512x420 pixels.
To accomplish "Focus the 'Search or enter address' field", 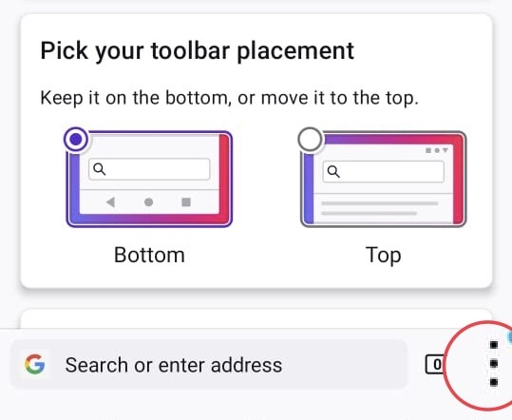I will (x=209, y=365).
